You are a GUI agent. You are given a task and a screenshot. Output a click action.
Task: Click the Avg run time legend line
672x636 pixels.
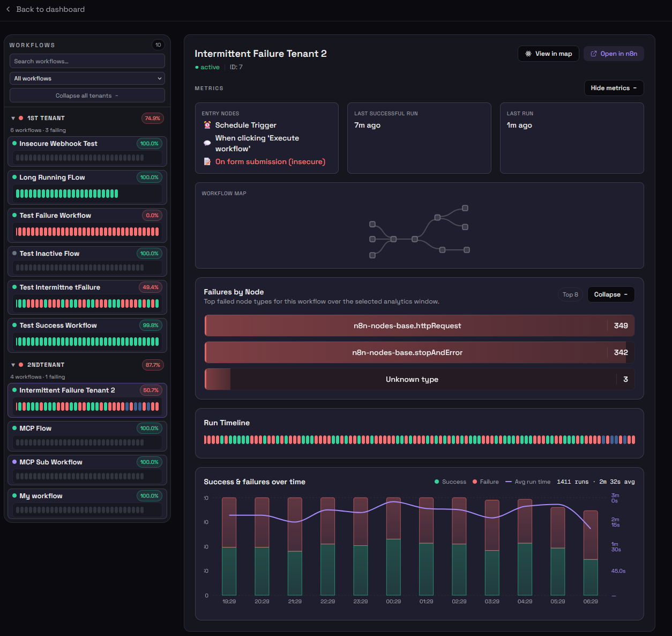point(509,482)
